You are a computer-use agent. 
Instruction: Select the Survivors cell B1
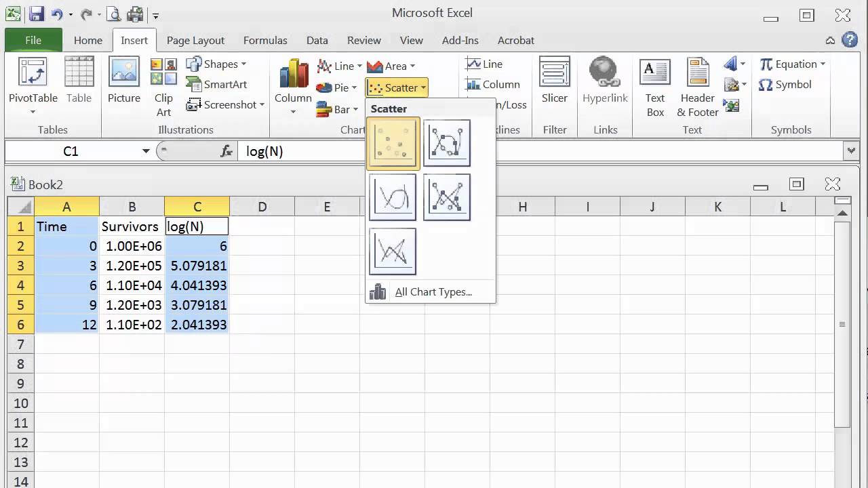click(x=132, y=226)
